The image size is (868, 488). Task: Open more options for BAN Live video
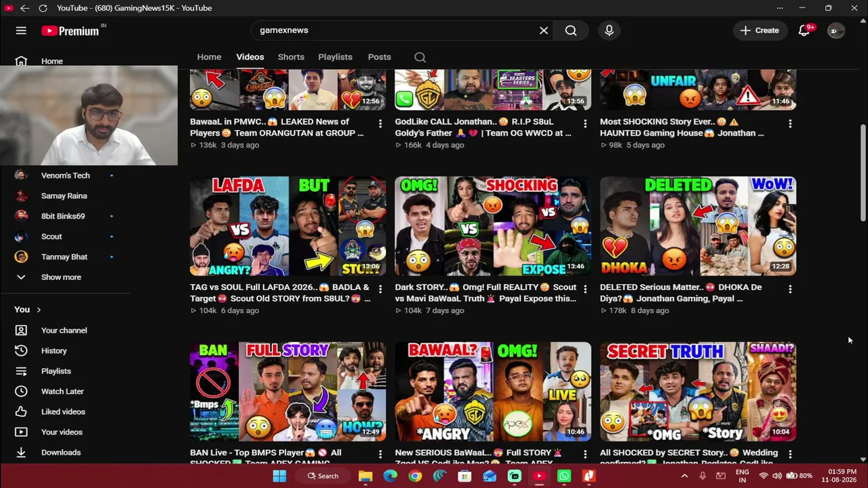tap(380, 454)
